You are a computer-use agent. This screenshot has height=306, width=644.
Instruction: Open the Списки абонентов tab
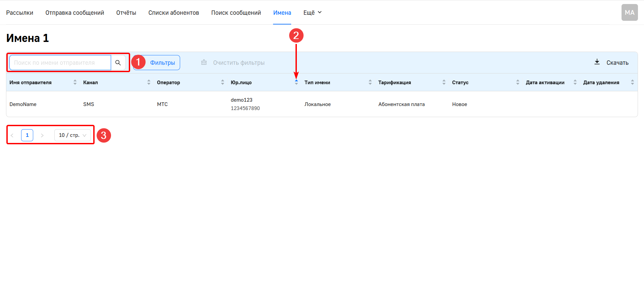tap(173, 13)
